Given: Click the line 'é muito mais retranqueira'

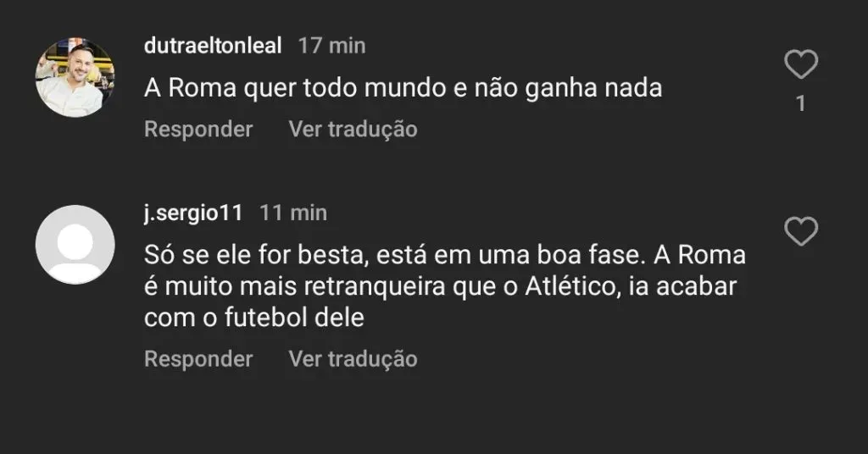Looking at the screenshot, I should point(441,287).
